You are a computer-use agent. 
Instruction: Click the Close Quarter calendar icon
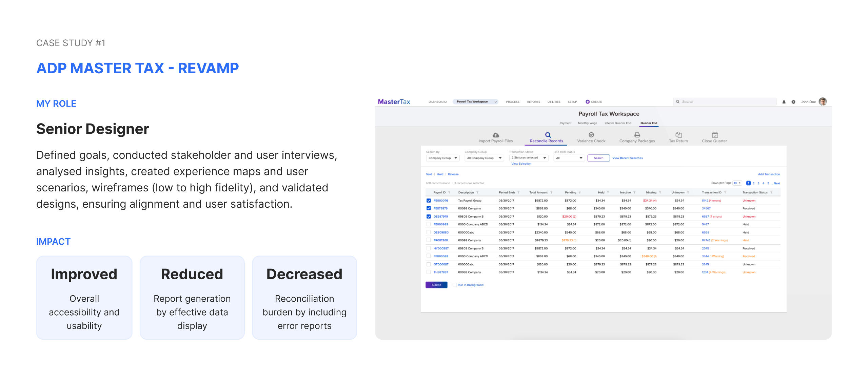715,135
